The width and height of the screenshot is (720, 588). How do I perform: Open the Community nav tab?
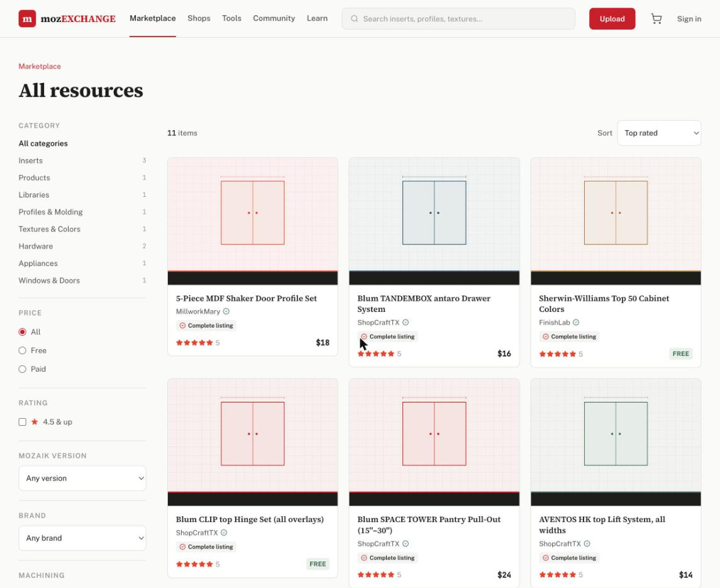coord(274,18)
